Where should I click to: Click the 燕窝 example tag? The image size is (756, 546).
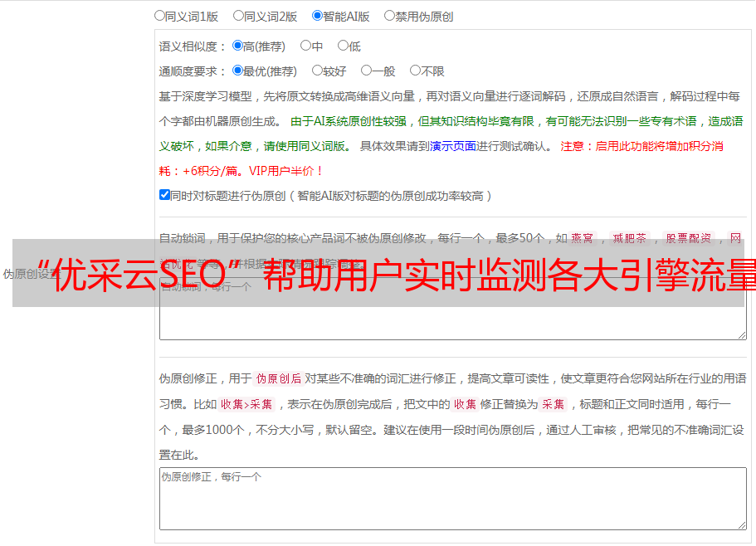(x=582, y=238)
